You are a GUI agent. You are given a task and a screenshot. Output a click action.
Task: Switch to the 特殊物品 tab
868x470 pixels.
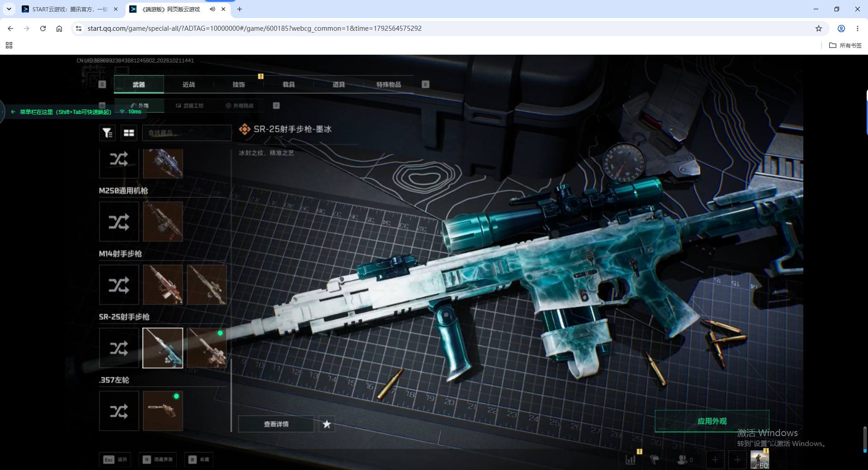(x=389, y=85)
